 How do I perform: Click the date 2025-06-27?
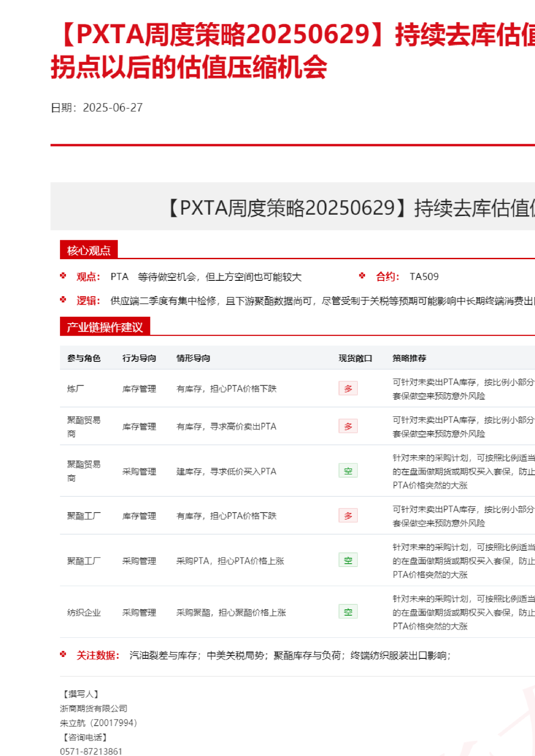pos(113,108)
